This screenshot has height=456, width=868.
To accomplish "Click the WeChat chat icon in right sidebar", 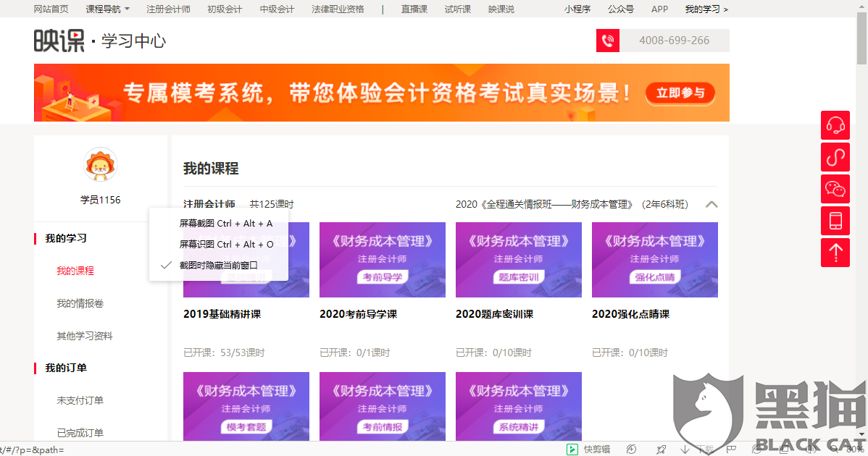I will 835,189.
